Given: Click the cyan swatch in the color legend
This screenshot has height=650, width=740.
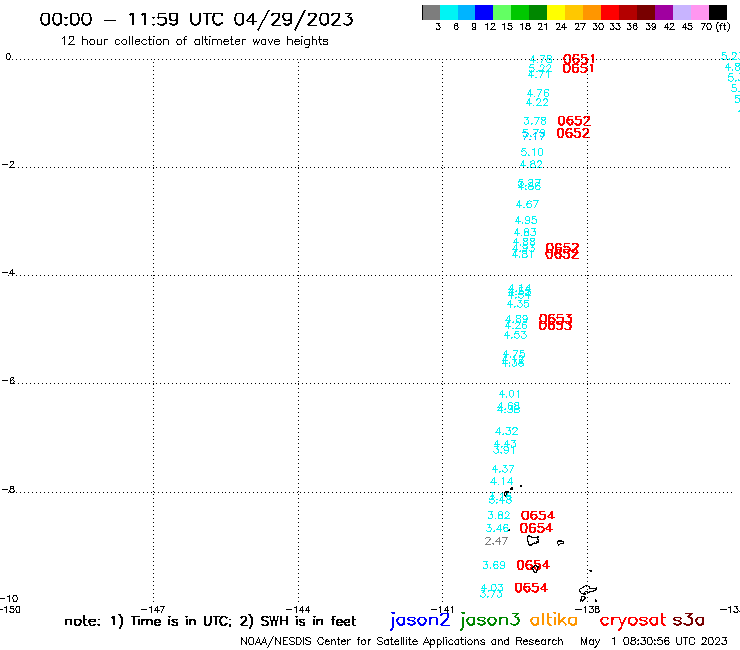Looking at the screenshot, I should tap(448, 12).
